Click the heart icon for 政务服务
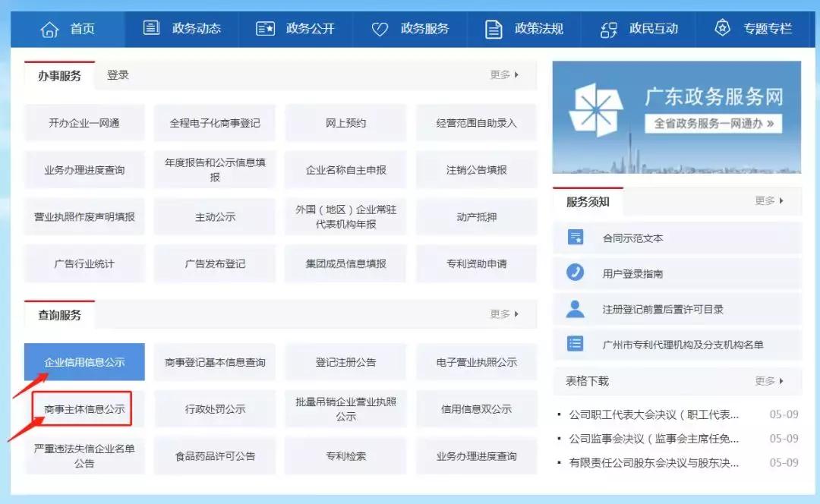This screenshot has height=504, width=820. tap(378, 29)
